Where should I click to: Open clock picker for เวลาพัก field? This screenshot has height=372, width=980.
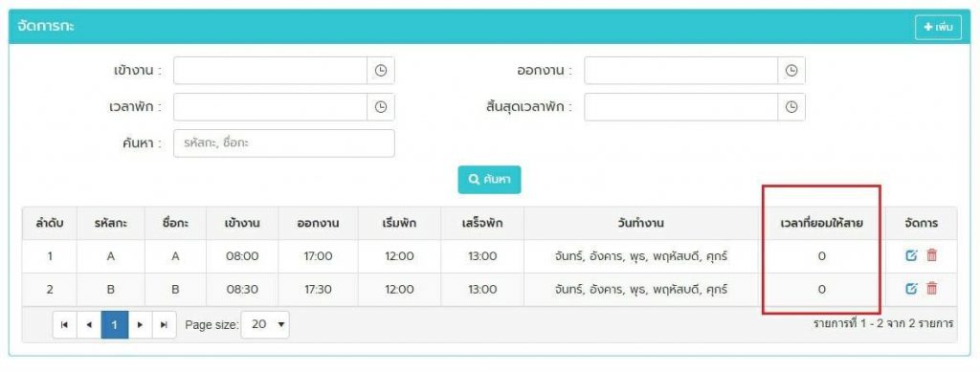381,107
